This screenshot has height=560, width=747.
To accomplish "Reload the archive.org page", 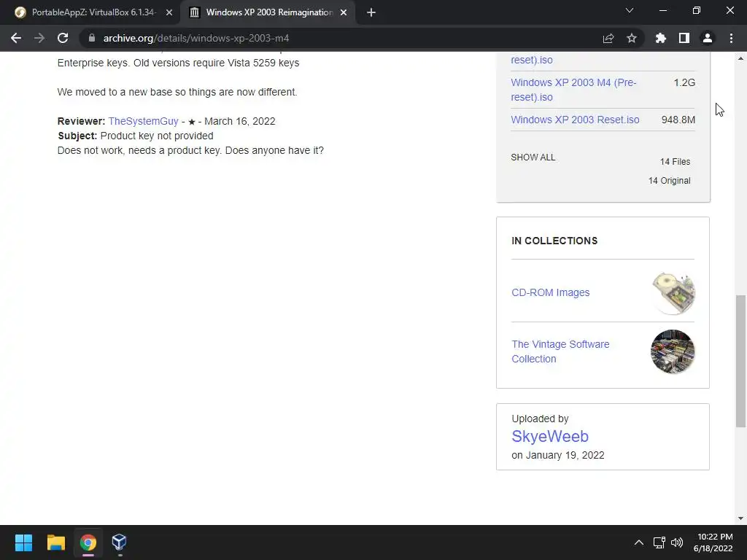I will [x=63, y=38].
